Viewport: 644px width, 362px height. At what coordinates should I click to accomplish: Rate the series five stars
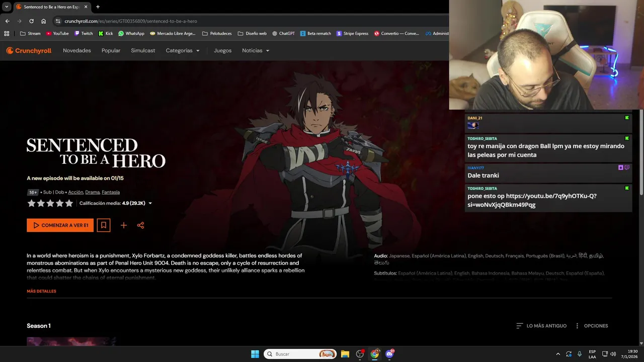tap(69, 203)
